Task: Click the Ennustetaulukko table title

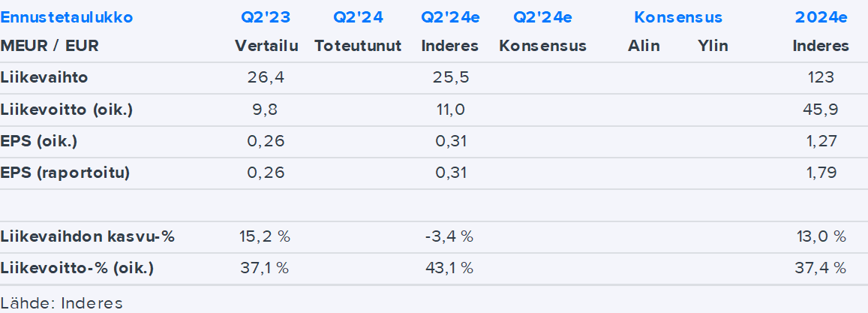Action: (68, 17)
